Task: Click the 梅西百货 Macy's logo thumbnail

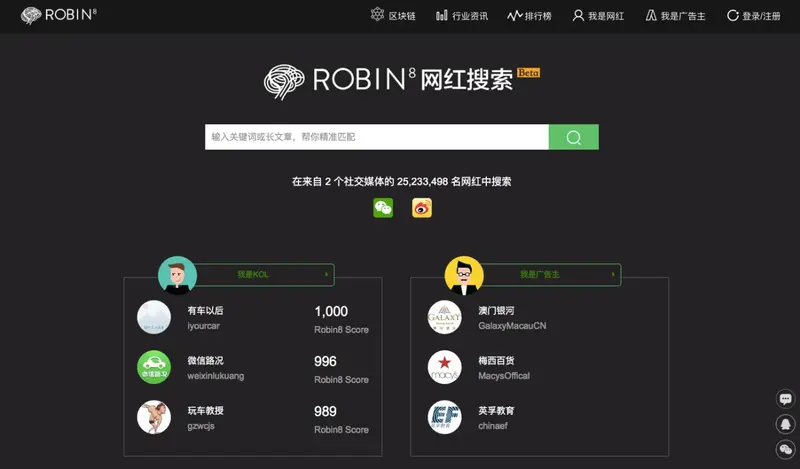Action: coord(444,367)
